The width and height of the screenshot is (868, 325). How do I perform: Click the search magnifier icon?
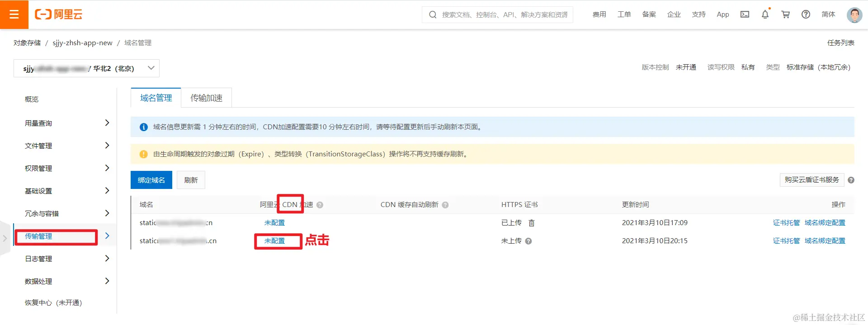433,14
